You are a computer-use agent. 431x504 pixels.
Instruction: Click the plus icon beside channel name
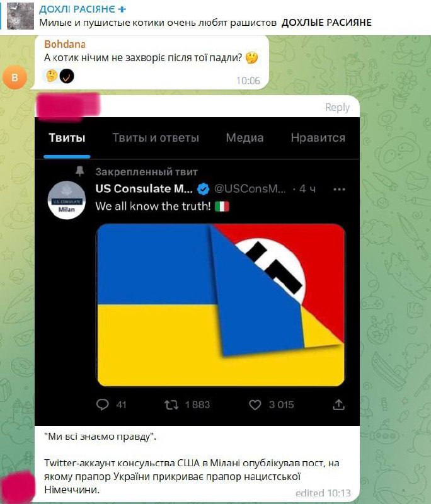[122, 9]
